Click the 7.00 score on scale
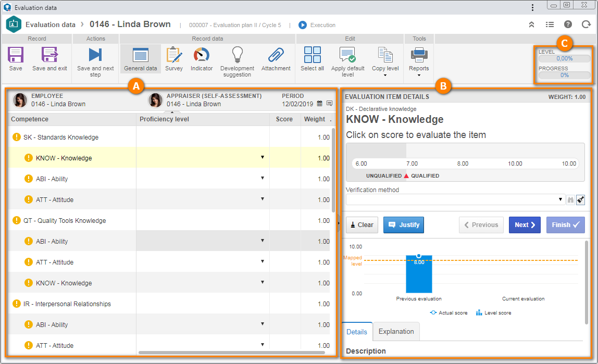 [412, 164]
